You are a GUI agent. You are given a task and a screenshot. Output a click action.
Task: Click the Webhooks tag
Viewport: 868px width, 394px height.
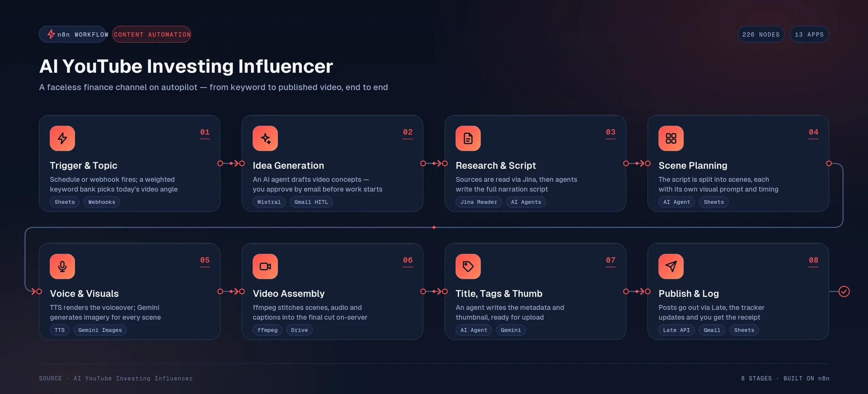tap(102, 202)
